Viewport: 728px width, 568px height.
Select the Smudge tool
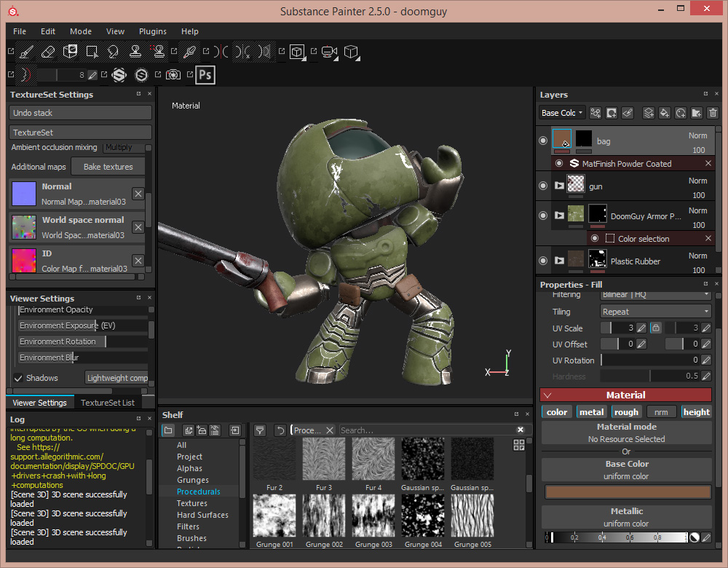coord(114,52)
